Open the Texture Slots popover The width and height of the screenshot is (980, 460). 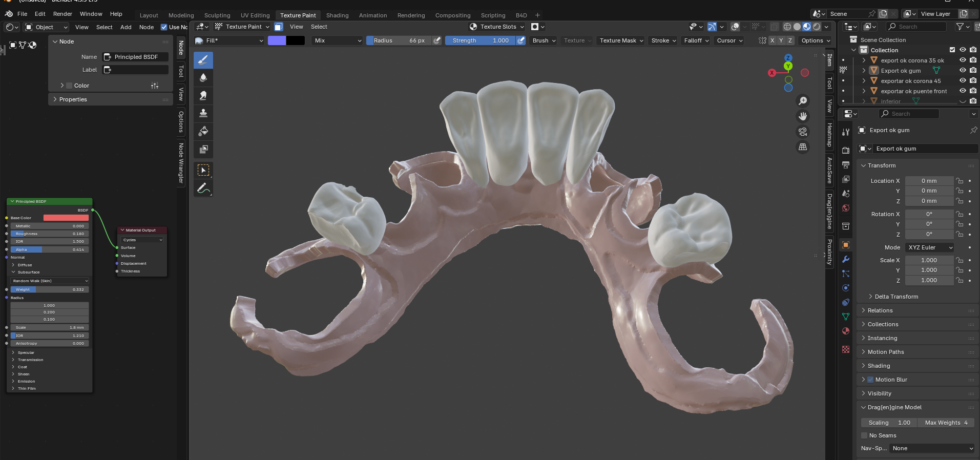pyautogui.click(x=497, y=27)
